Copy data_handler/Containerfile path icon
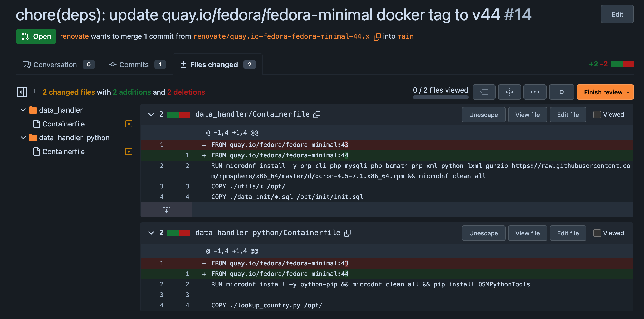 [x=317, y=114]
